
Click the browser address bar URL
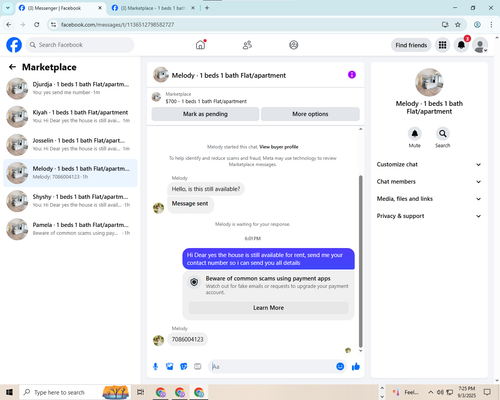[x=117, y=24]
